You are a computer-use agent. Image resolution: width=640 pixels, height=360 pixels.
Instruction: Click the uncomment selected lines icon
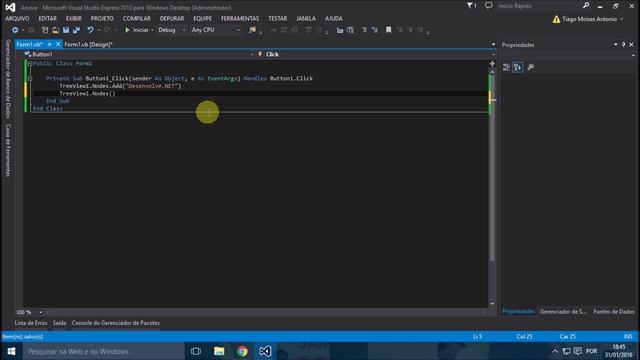[375, 30]
